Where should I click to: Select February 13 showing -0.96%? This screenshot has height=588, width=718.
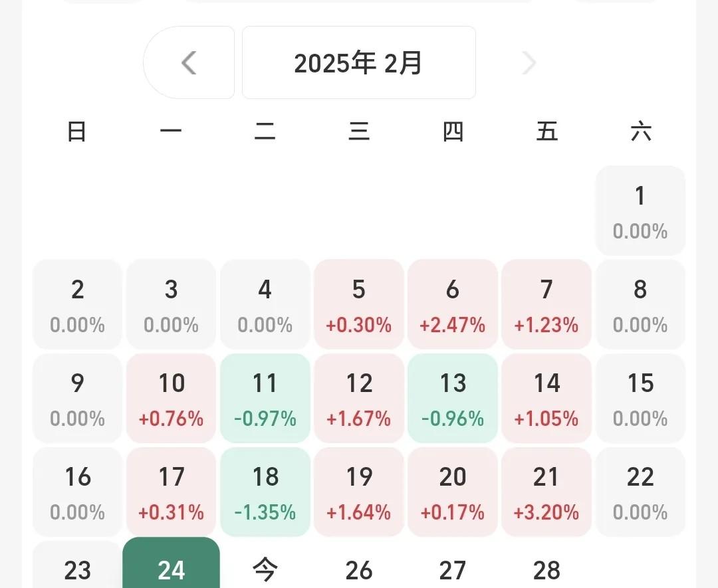click(453, 398)
